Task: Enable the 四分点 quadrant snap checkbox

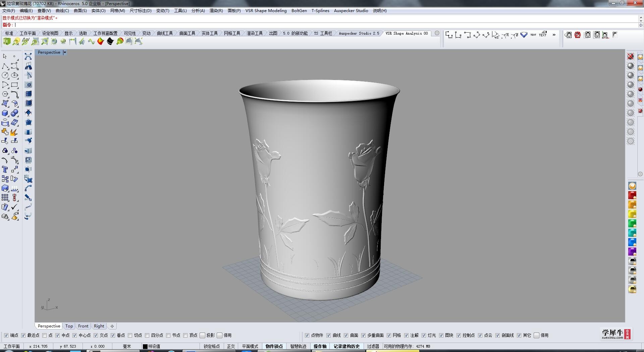Action: pyautogui.click(x=147, y=335)
